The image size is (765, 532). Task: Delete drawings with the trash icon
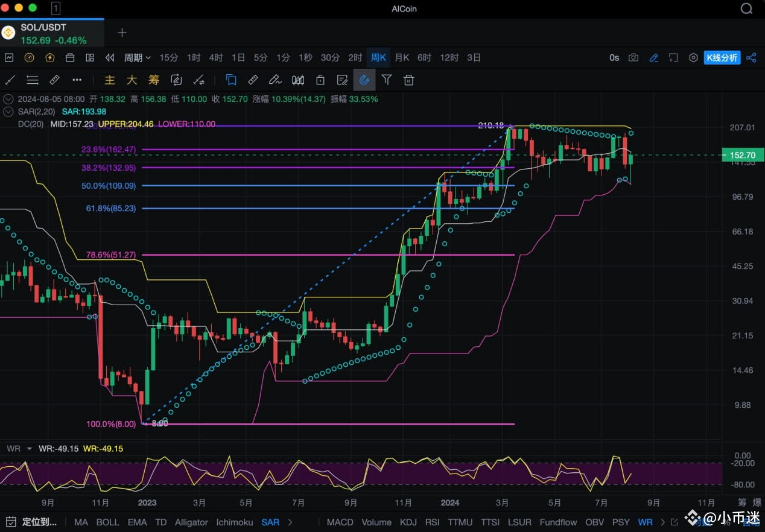click(x=408, y=80)
